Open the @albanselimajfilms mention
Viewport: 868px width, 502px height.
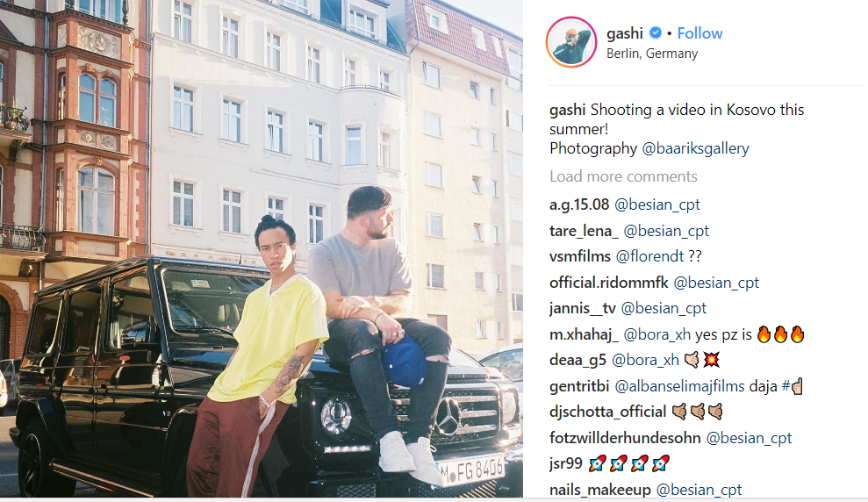click(x=680, y=386)
